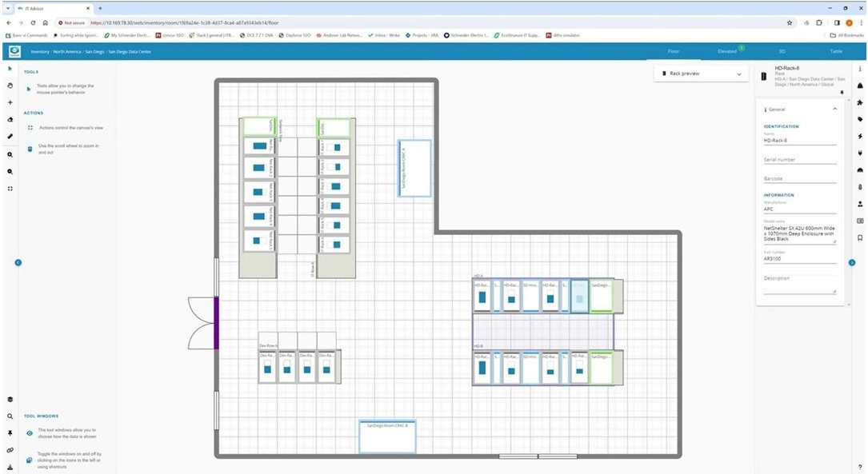Go to San Diego in breadcrumb

coord(94,52)
